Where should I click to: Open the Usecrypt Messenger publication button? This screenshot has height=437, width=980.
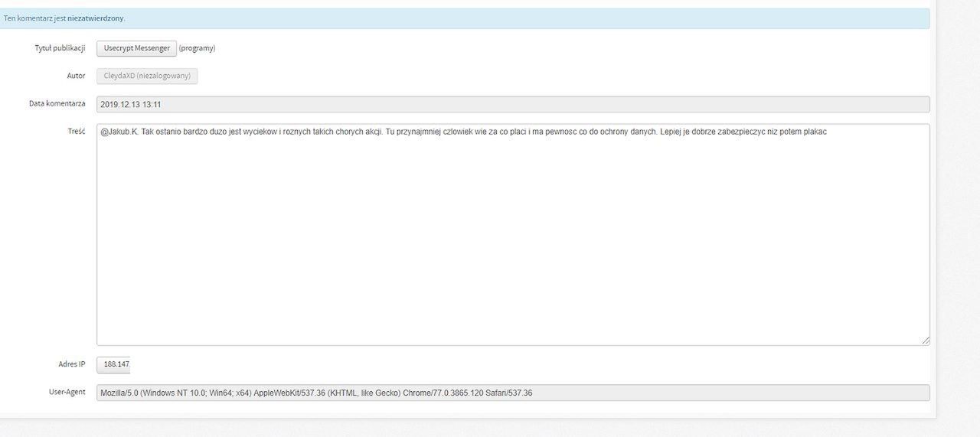click(136, 48)
